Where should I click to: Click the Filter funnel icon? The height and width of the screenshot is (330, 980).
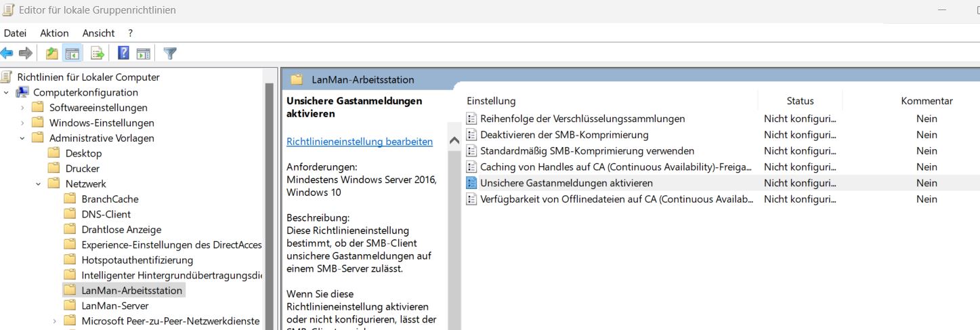point(170,53)
